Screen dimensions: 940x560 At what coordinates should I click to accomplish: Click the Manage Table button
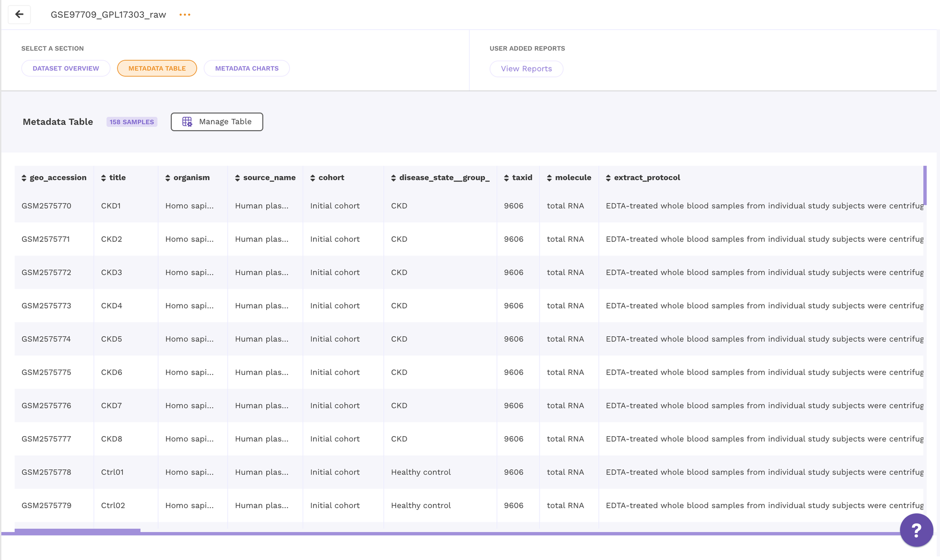click(x=216, y=122)
